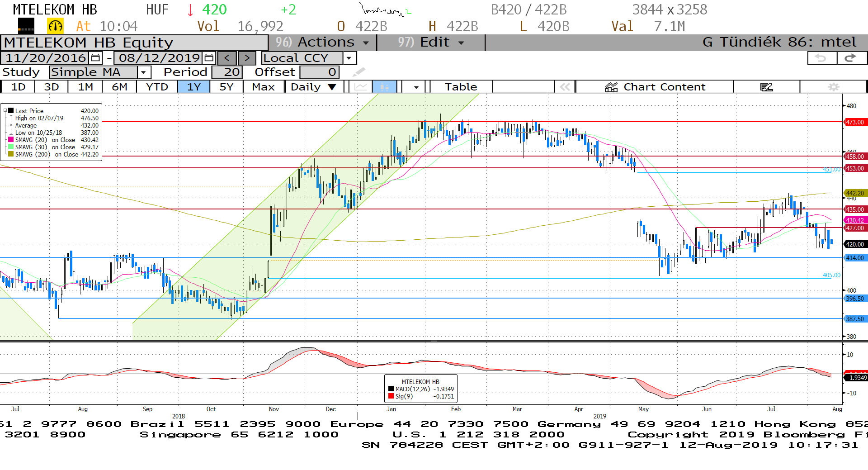This screenshot has width=868, height=470.
Task: Switch to the line chart type icon
Action: [x=361, y=87]
